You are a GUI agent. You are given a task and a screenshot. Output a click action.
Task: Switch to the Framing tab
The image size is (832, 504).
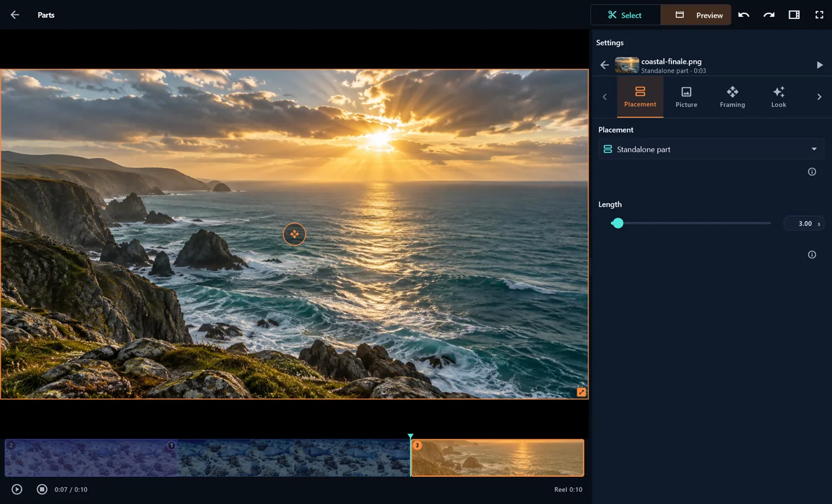point(733,97)
